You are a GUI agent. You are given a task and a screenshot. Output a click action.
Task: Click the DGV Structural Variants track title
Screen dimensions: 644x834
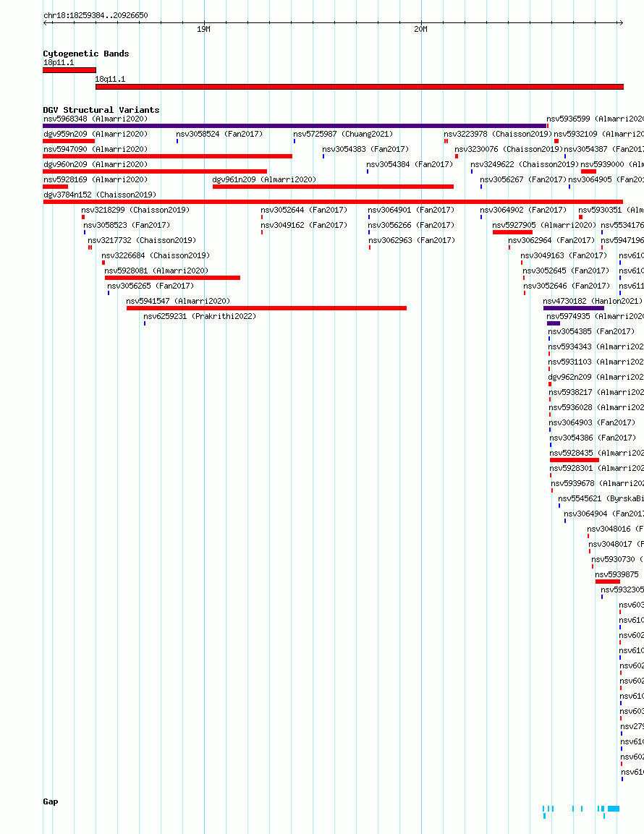(x=101, y=110)
